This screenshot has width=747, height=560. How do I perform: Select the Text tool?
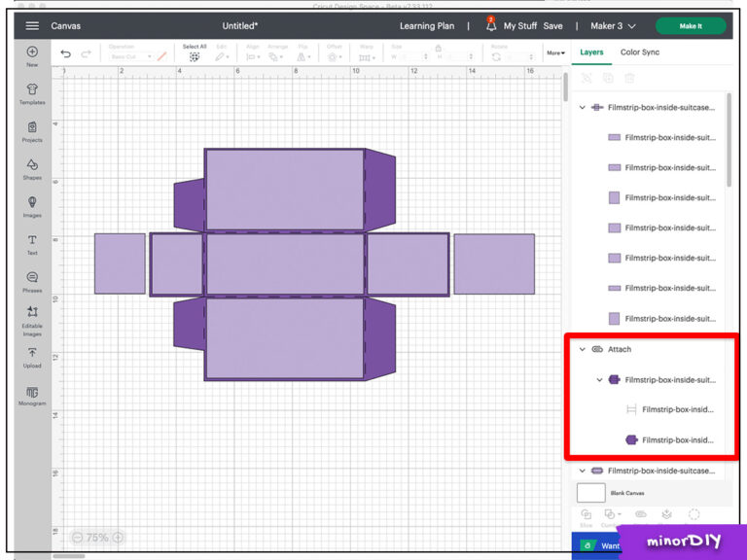click(x=32, y=244)
